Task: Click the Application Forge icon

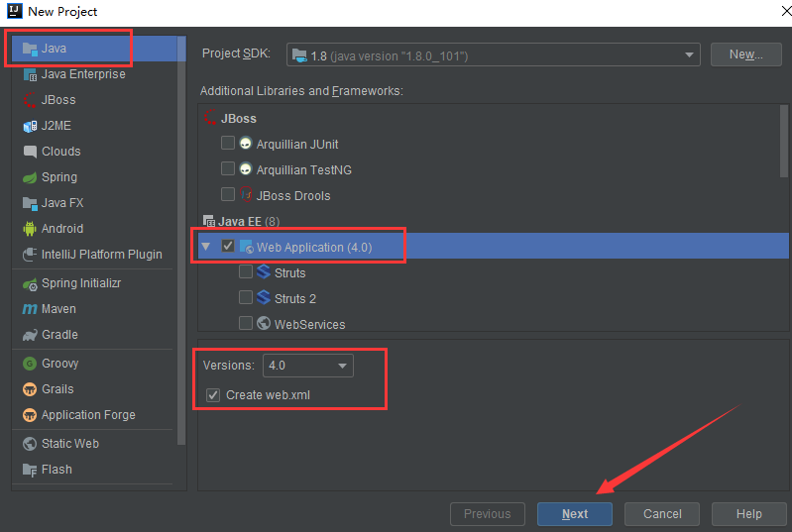Action: (30, 415)
